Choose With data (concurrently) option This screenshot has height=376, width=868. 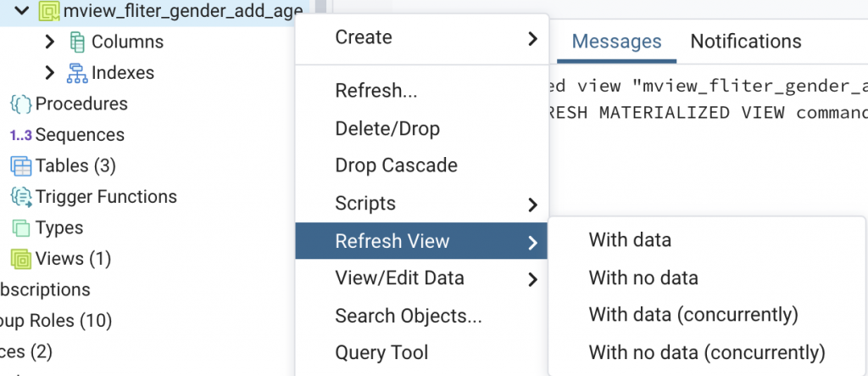pyautogui.click(x=693, y=315)
